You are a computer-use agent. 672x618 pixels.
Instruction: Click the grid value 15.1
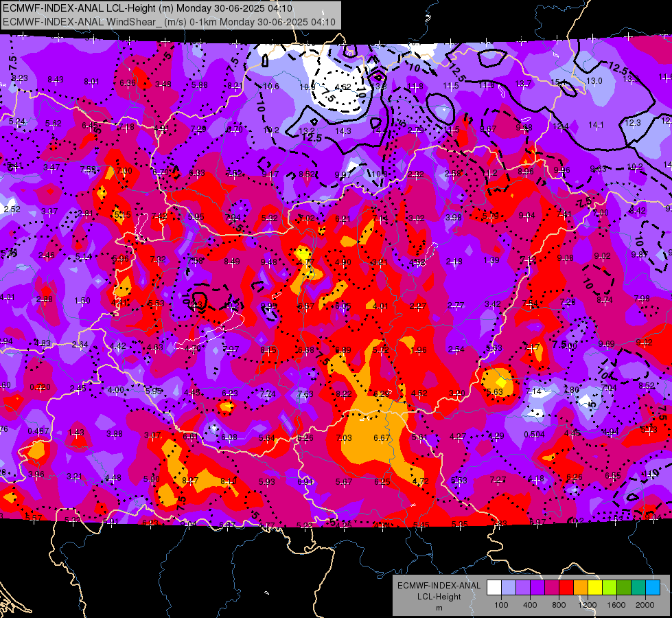click(557, 82)
